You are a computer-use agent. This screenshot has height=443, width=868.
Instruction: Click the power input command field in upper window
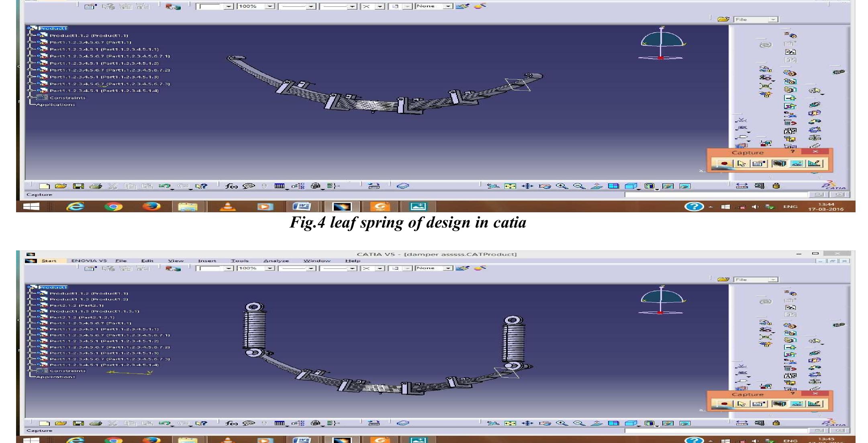pyautogui.click(x=716, y=195)
